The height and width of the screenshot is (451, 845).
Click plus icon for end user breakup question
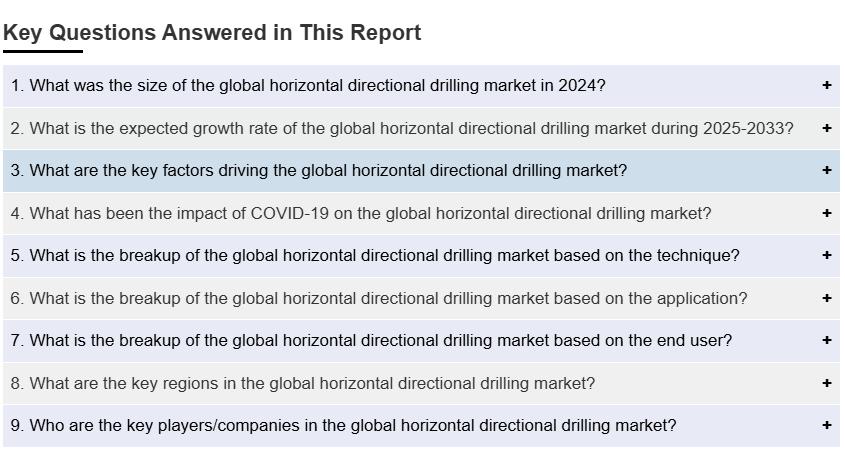[827, 340]
